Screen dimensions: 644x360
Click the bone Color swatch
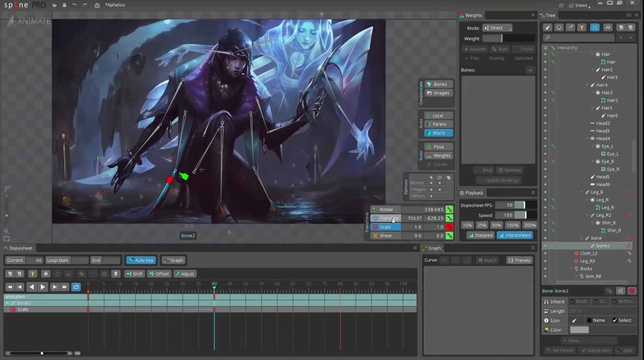(x=579, y=330)
